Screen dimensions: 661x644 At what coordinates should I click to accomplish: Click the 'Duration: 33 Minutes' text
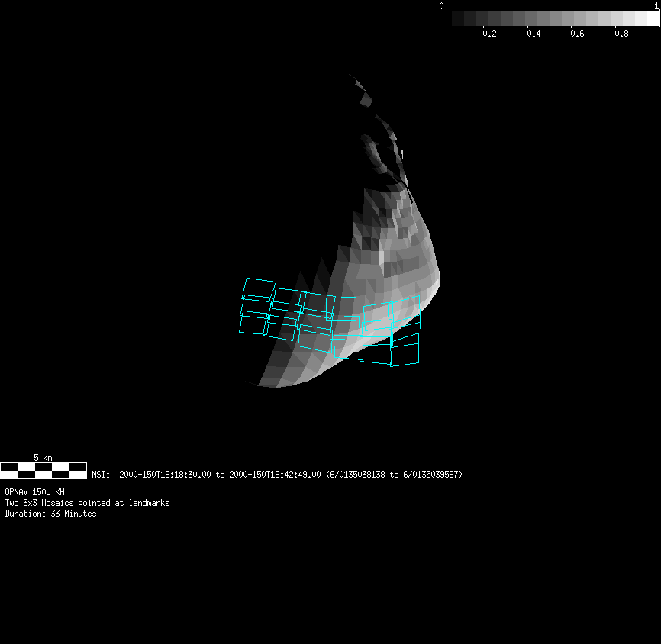point(50,514)
